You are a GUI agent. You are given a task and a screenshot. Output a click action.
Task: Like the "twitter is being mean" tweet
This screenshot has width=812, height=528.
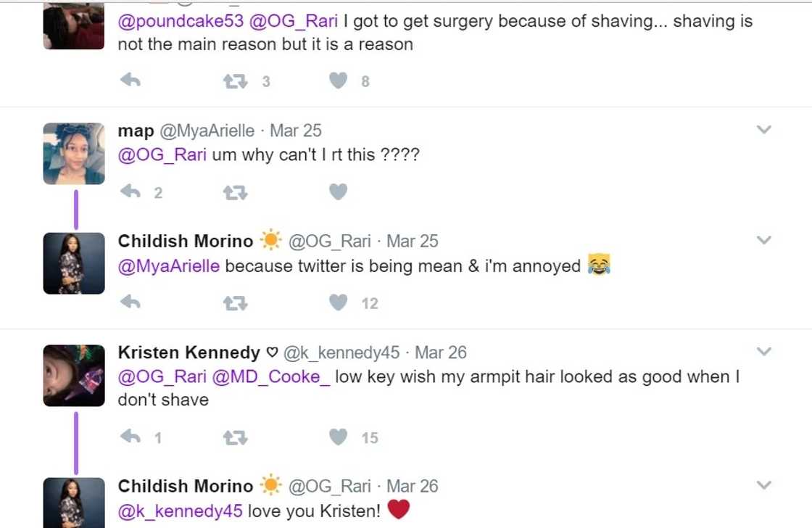[x=338, y=302]
